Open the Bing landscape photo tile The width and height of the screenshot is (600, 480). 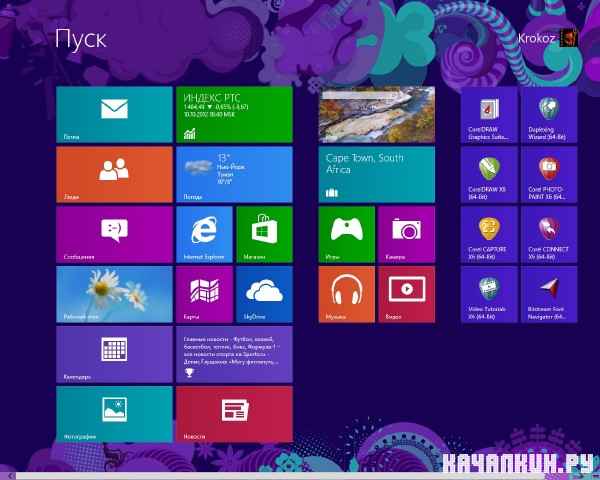pyautogui.click(x=377, y=114)
